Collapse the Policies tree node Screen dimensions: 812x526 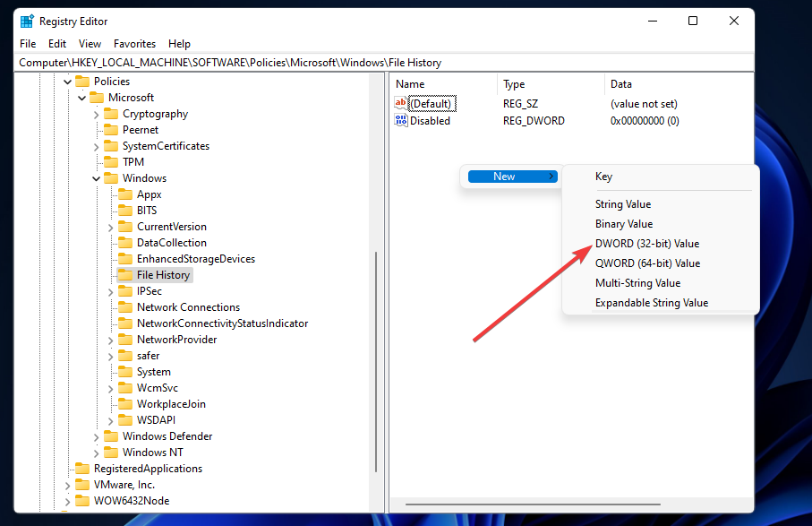[x=68, y=82]
